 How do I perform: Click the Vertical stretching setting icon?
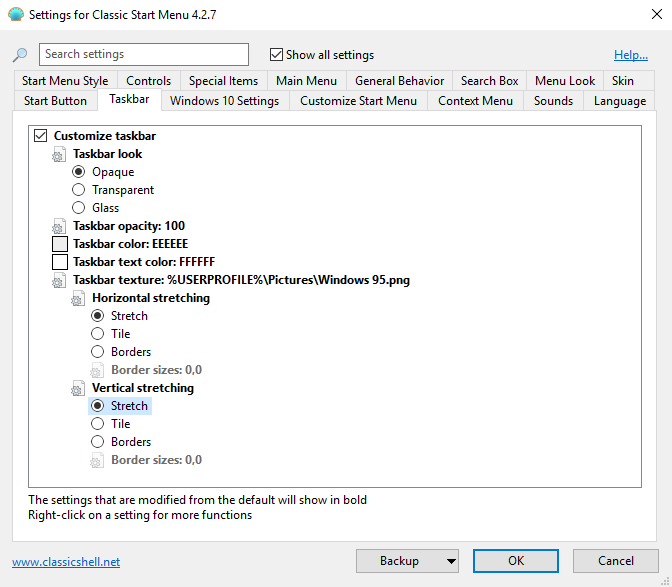78,388
